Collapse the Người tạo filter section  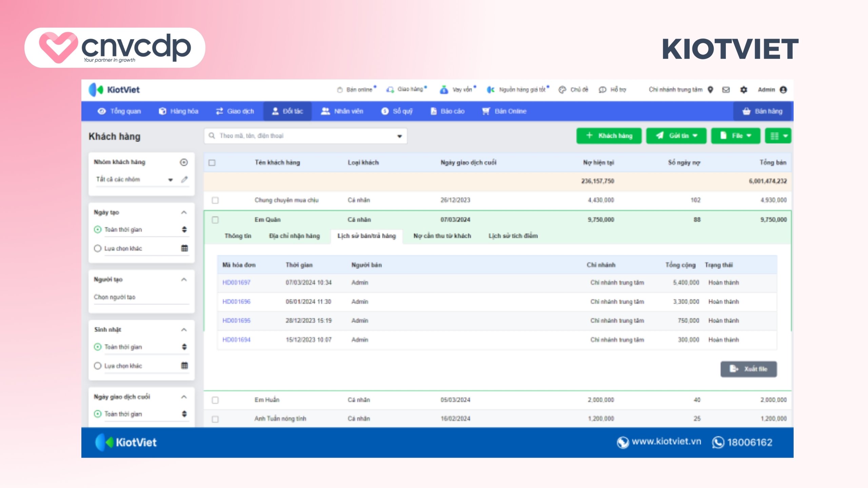coord(184,279)
